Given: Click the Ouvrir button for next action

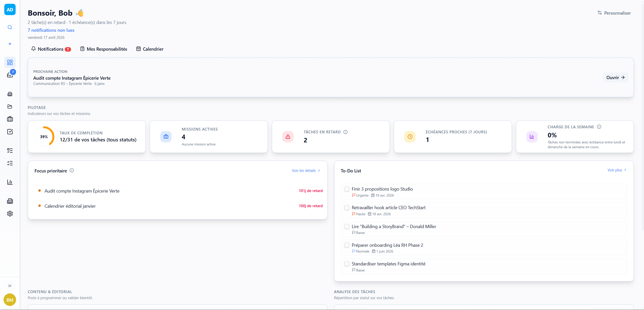Looking at the screenshot, I should pos(616,77).
